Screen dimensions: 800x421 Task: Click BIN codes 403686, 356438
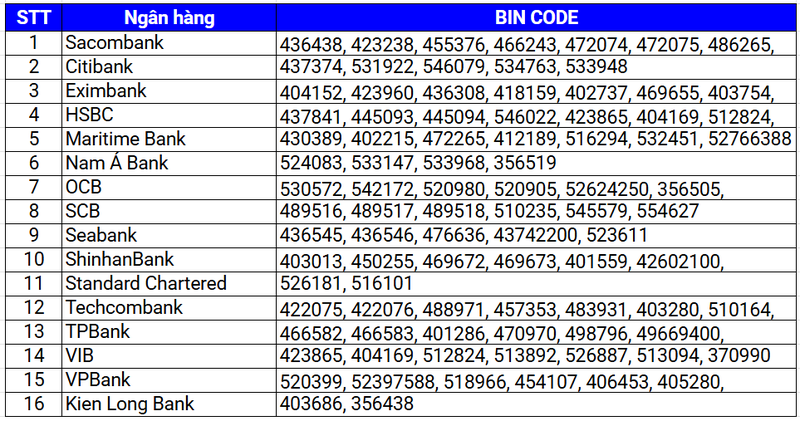point(537,404)
